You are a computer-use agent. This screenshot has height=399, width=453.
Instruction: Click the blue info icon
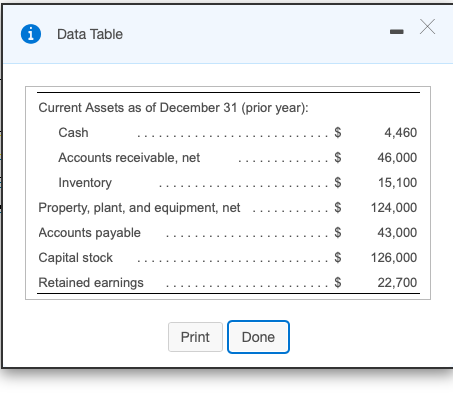(x=31, y=34)
